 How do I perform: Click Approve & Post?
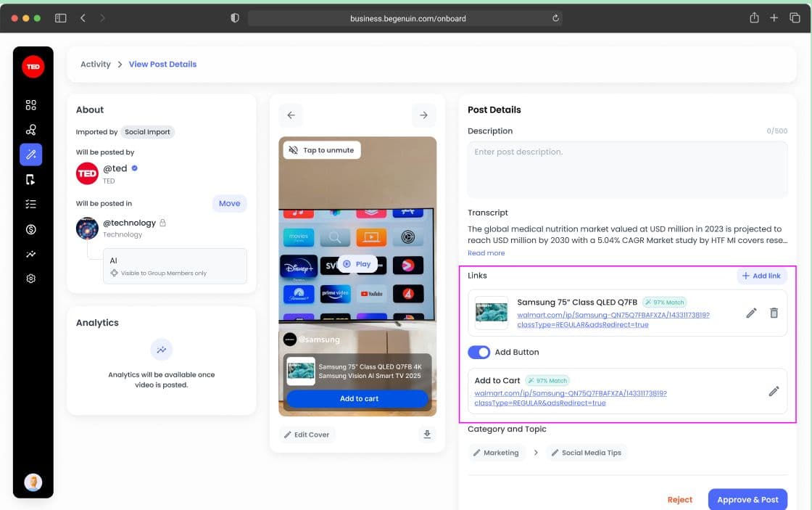click(x=747, y=500)
